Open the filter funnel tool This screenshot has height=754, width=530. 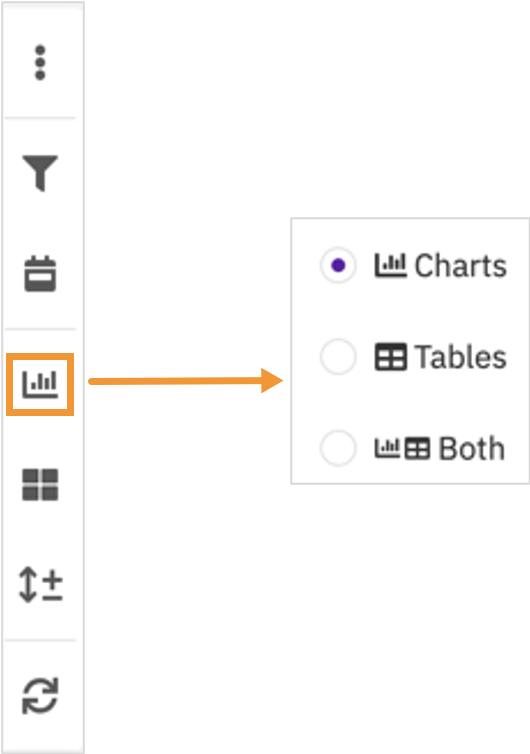click(40, 173)
